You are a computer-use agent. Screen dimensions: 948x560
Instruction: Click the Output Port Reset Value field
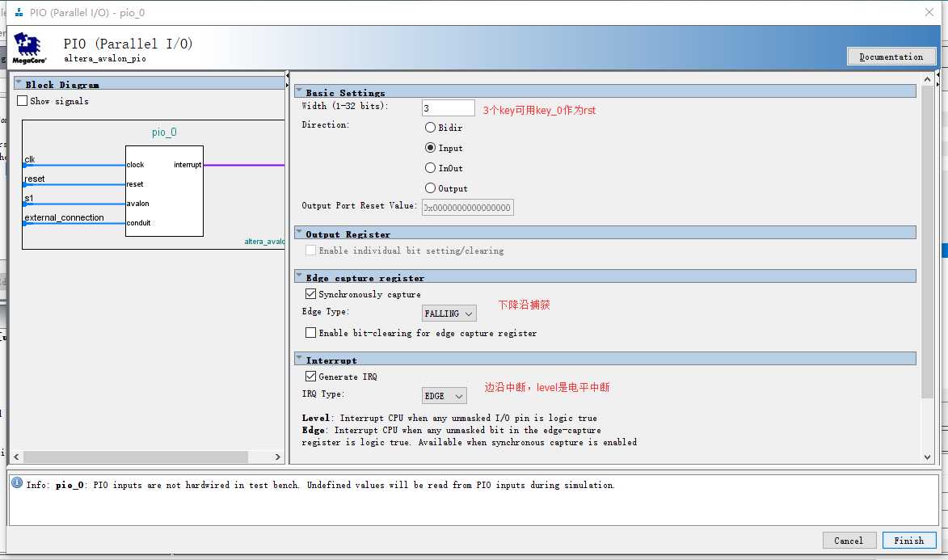click(x=467, y=208)
